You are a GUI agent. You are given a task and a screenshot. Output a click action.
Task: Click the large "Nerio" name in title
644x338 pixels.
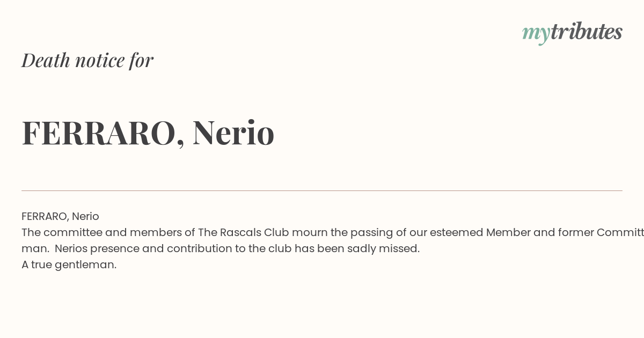233,133
